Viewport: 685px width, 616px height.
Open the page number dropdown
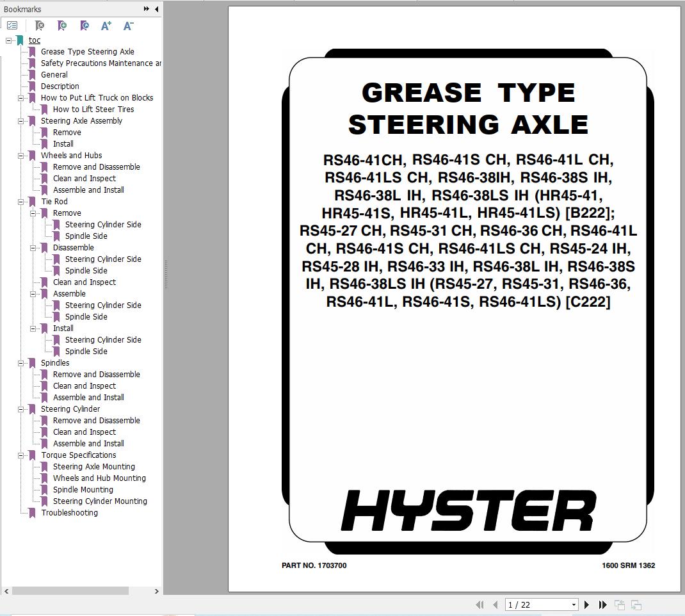tap(574, 604)
